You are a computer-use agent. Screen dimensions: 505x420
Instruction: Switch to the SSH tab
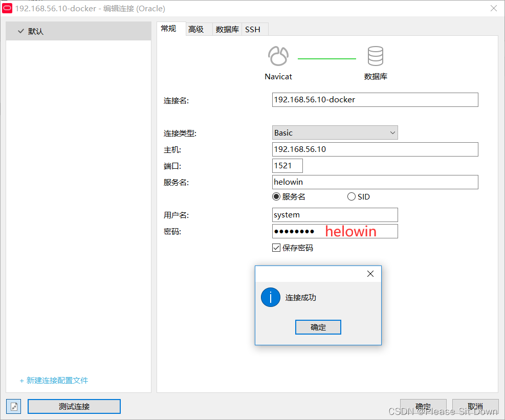[x=254, y=29]
